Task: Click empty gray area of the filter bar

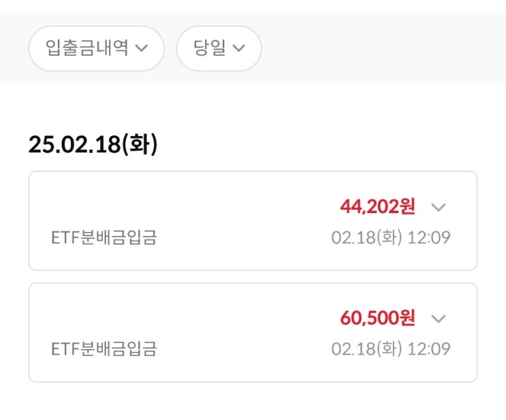Action: (381, 48)
